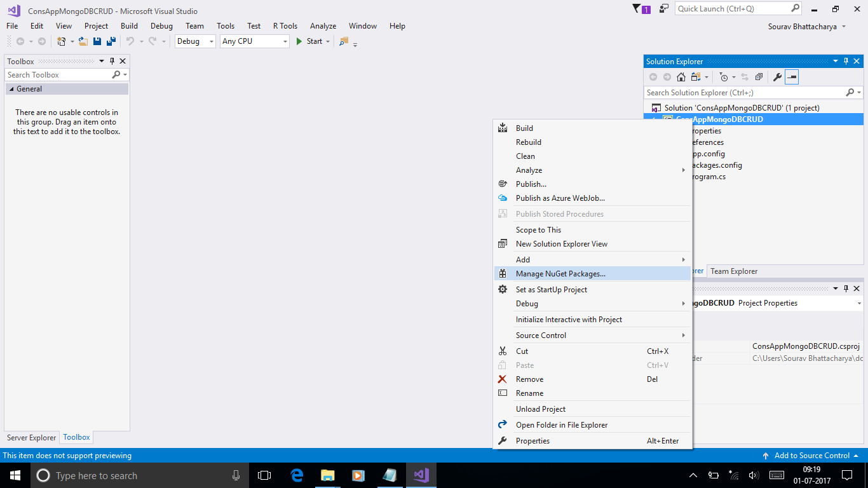Click in the Quick Launch search box

pos(732,8)
